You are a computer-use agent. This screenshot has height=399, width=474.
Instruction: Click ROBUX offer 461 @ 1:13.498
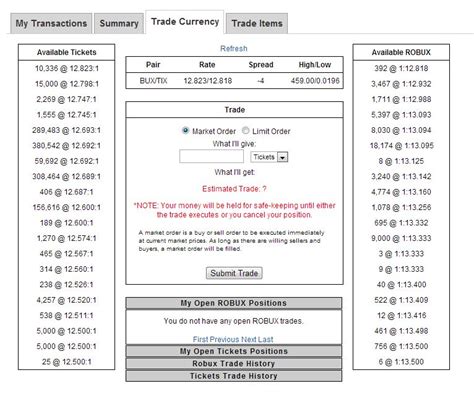(401, 331)
